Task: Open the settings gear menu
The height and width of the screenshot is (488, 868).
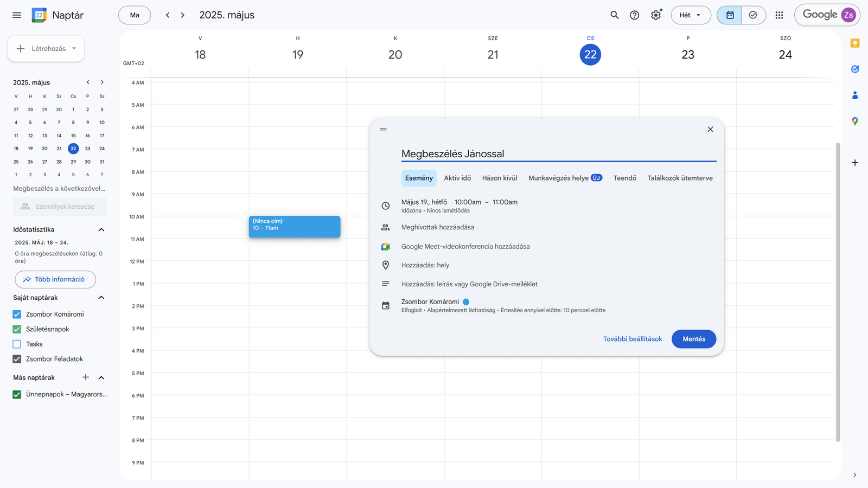Action: click(x=656, y=15)
